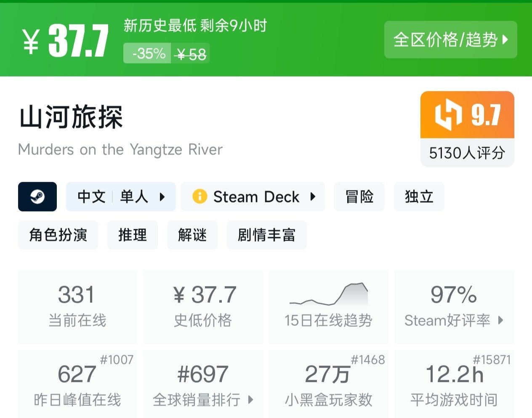The height and width of the screenshot is (418, 532).
Task: Tap the 角色扮演 tag
Action: (58, 235)
